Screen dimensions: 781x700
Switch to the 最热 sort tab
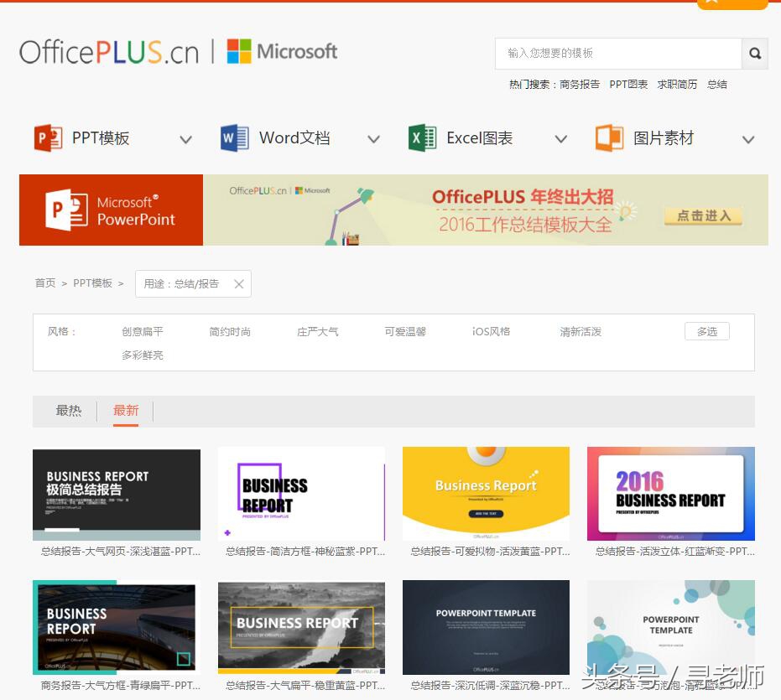68,411
